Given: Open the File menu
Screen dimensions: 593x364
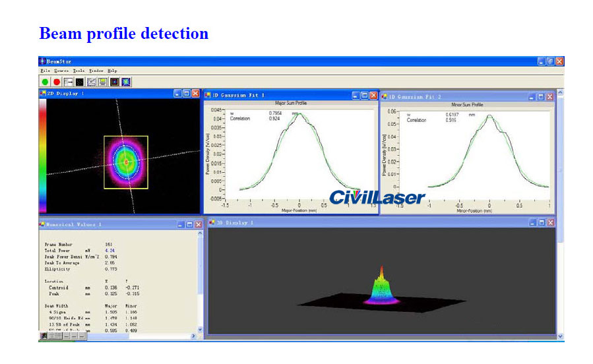Looking at the screenshot, I should [45, 70].
